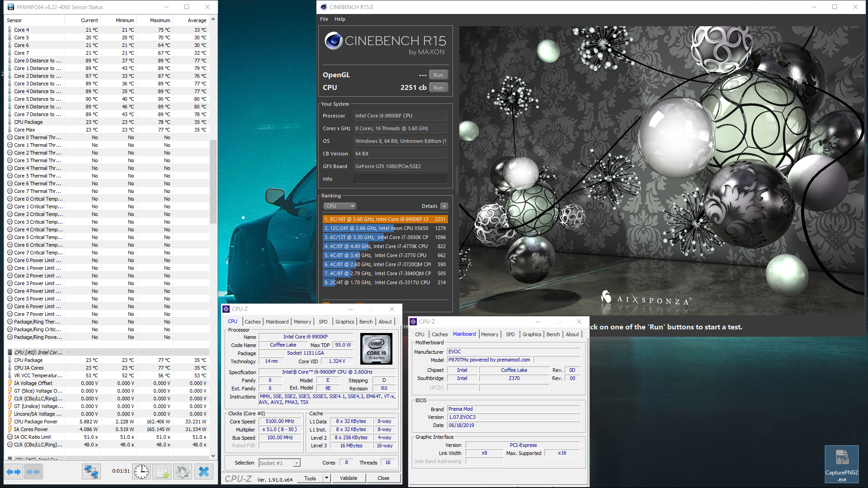Start logging with sheet-plus icon
The image size is (868, 488).
tap(162, 472)
